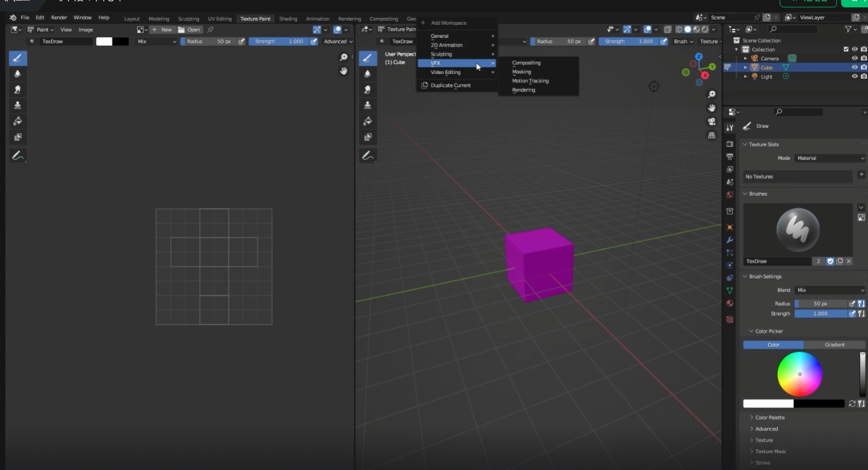This screenshot has height=470, width=868.
Task: Click the Blender logo icon in menu bar
Action: pos(13,18)
